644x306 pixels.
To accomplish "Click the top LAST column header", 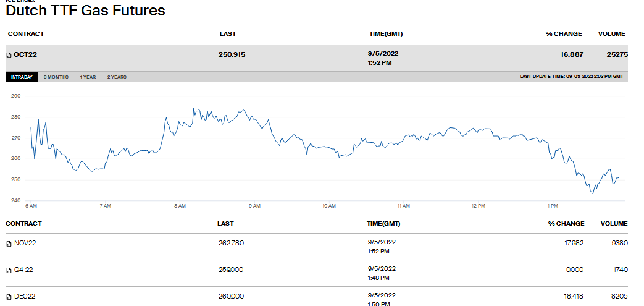I will click(x=227, y=34).
